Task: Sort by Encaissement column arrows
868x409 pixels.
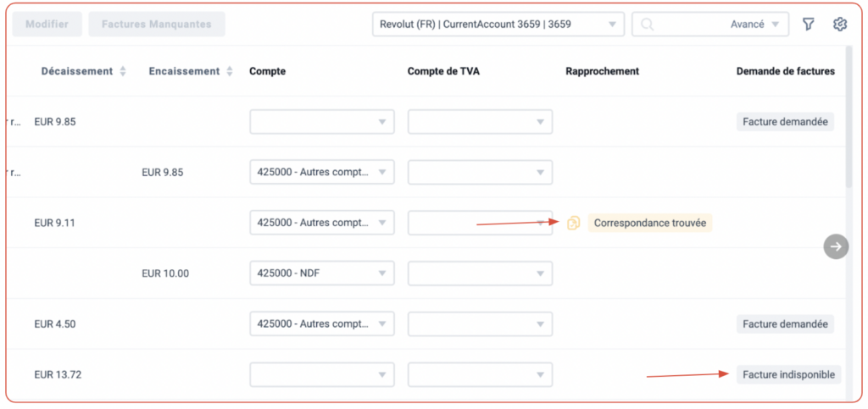Action: click(229, 71)
